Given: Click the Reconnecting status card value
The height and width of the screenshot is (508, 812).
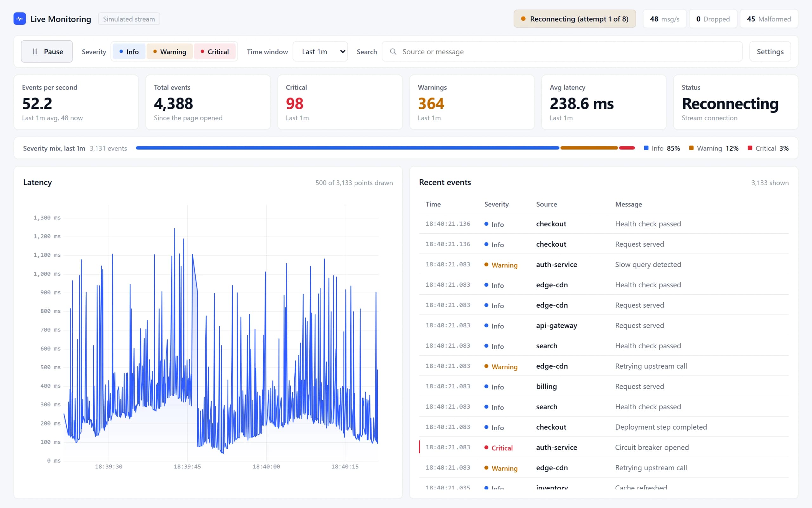Looking at the screenshot, I should 730,104.
